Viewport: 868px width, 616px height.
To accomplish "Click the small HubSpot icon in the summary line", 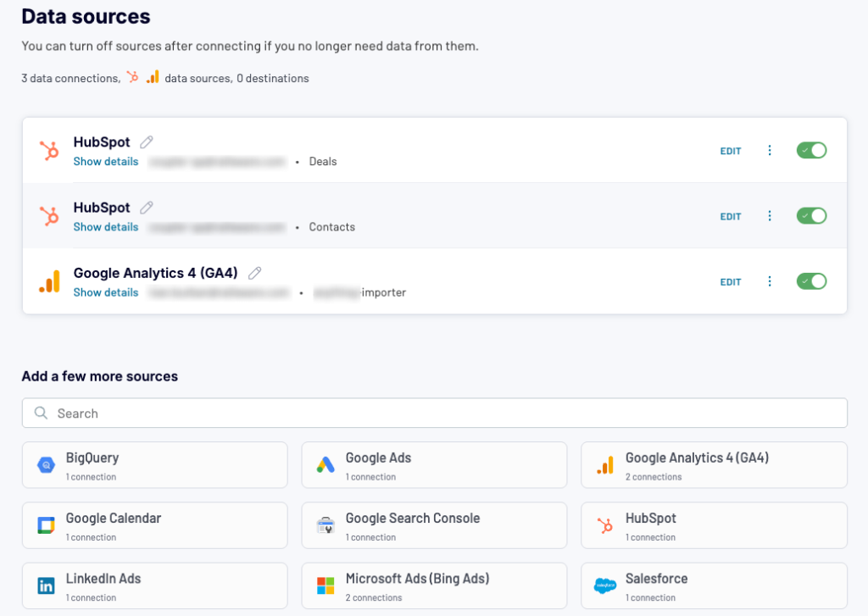I will click(132, 77).
